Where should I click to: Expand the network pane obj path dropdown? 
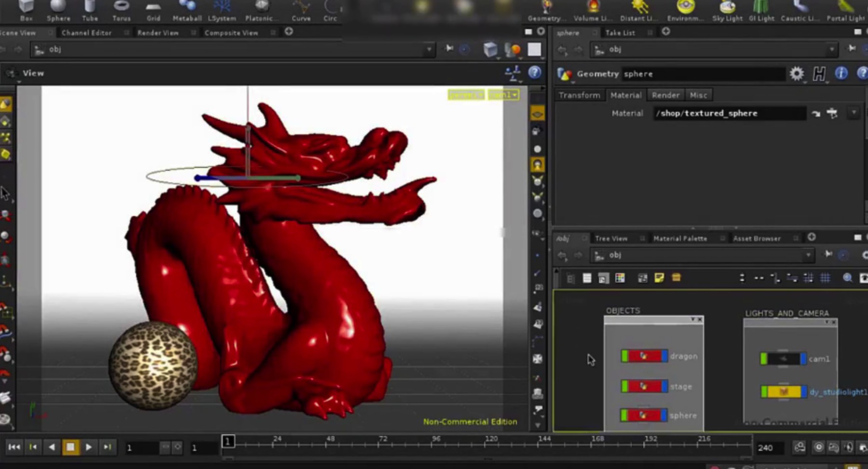click(808, 255)
